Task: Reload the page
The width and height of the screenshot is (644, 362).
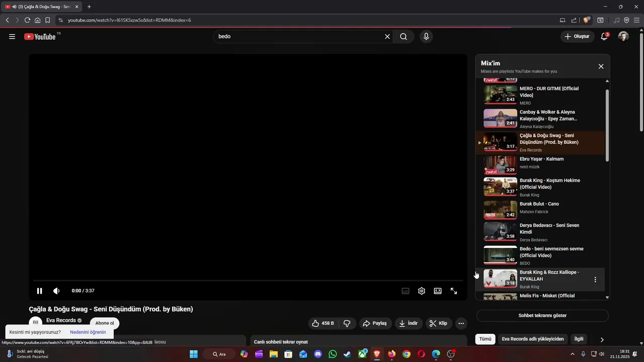Action: click(x=27, y=20)
